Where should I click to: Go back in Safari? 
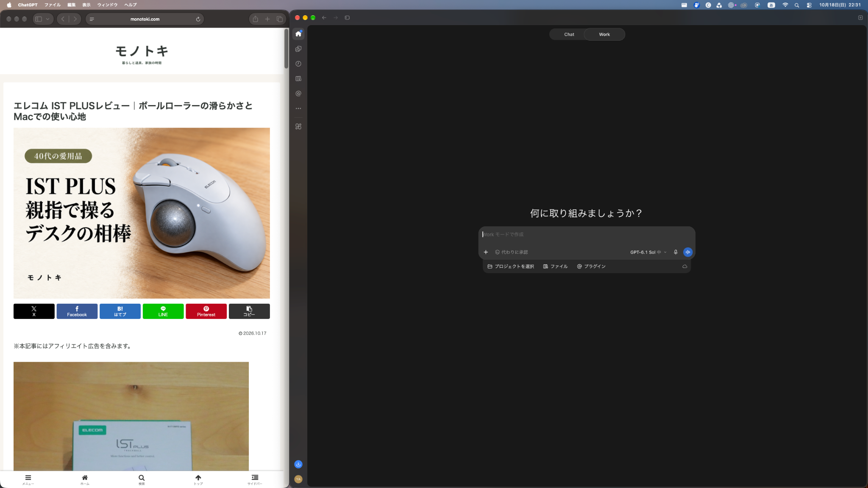click(x=63, y=19)
